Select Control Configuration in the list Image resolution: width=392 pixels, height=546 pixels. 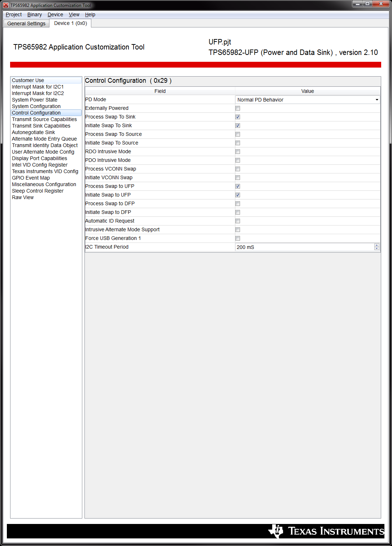[46, 113]
